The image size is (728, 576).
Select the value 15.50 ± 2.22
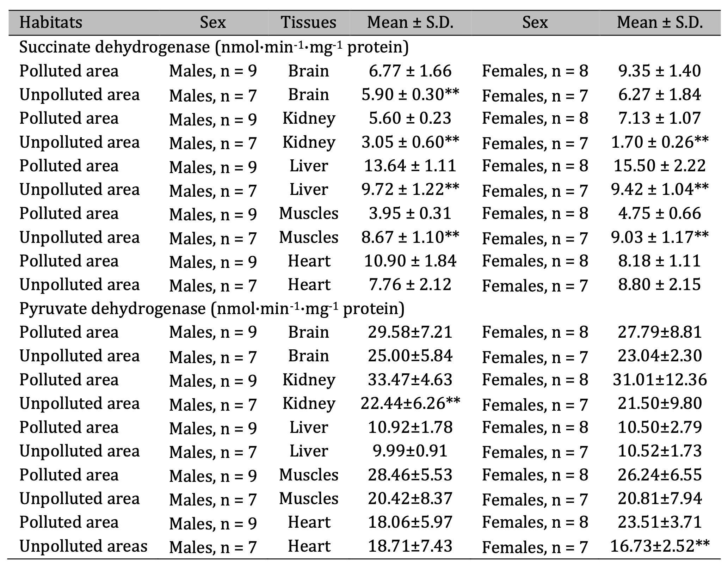[x=660, y=166]
